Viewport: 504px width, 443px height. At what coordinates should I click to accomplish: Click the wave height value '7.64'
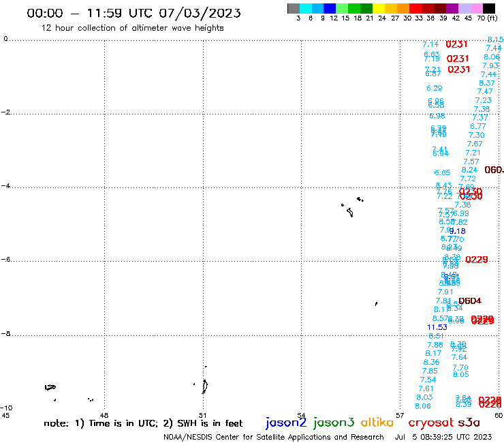(x=459, y=357)
